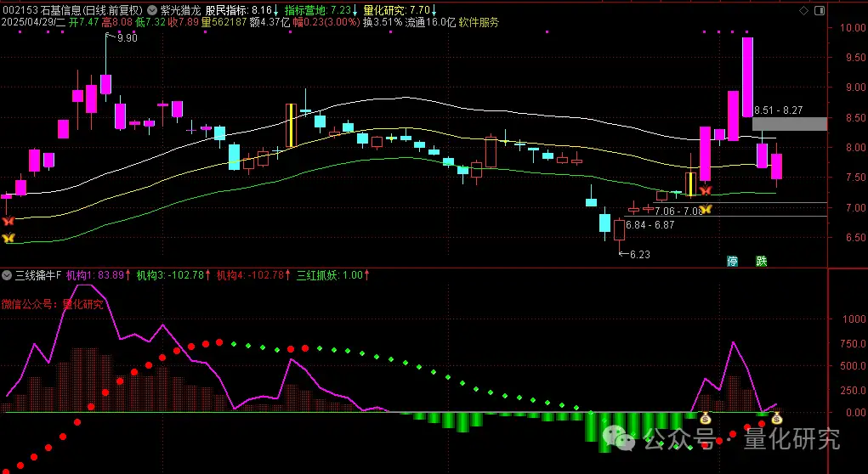Click the 三线擒牛F indicator name
868x474 pixels.
point(37,275)
